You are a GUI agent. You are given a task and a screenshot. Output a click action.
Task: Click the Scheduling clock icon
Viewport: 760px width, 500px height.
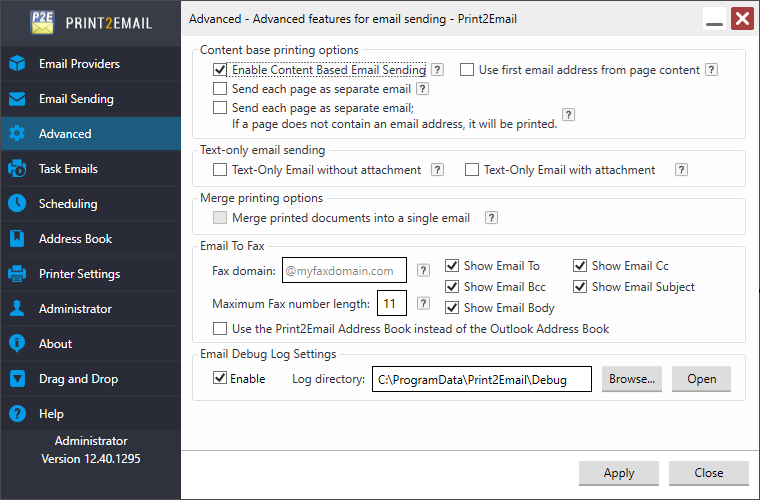17,204
